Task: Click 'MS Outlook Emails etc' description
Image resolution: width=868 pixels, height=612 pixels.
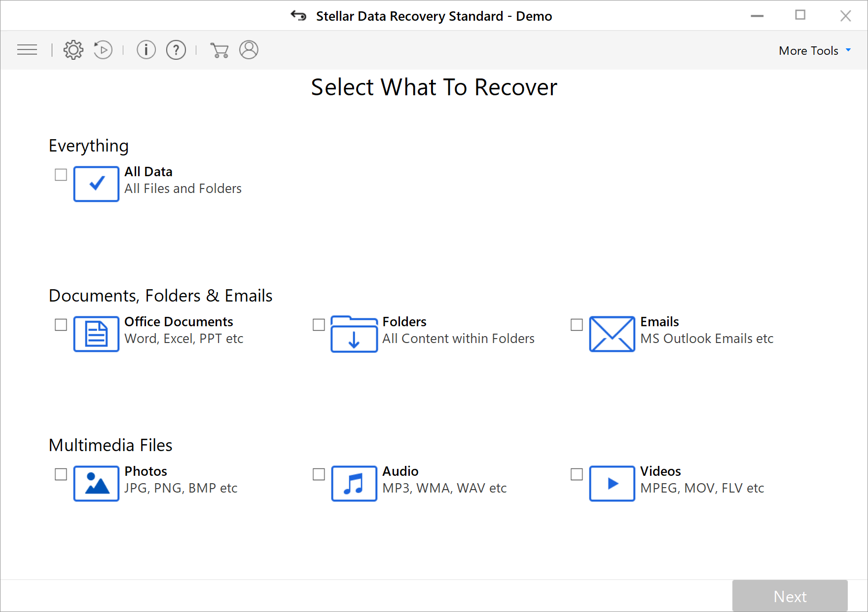Action: coord(707,339)
